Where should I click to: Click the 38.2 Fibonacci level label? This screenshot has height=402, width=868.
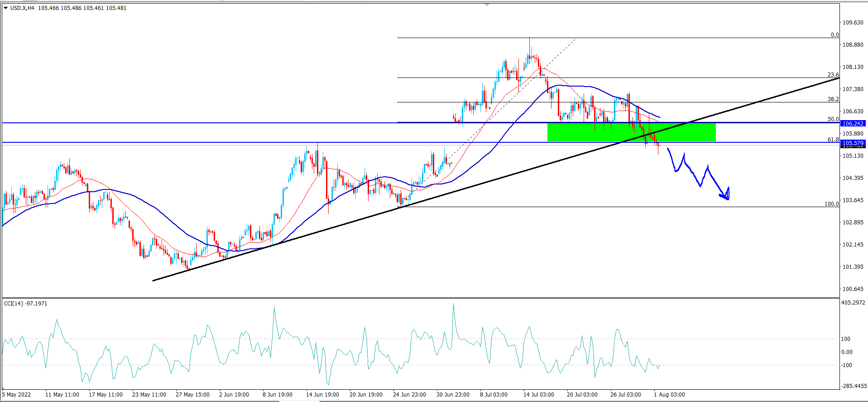833,99
